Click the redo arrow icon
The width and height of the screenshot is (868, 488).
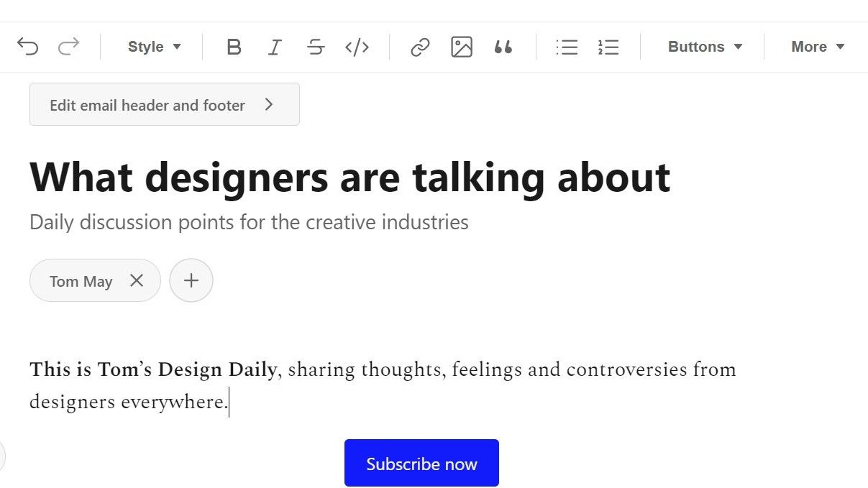click(69, 47)
